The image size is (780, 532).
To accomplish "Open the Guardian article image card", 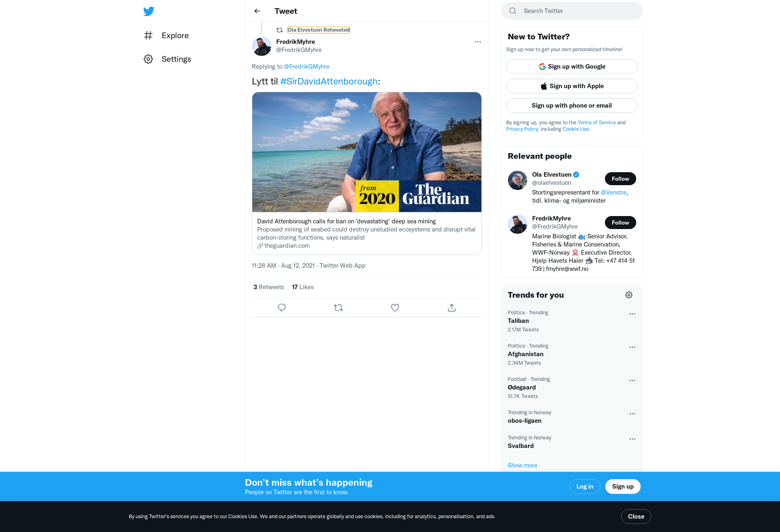I will pyautogui.click(x=367, y=152).
